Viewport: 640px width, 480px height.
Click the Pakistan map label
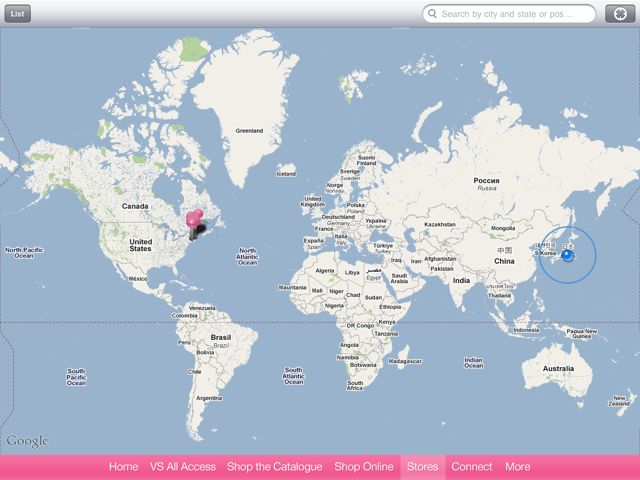[442, 269]
